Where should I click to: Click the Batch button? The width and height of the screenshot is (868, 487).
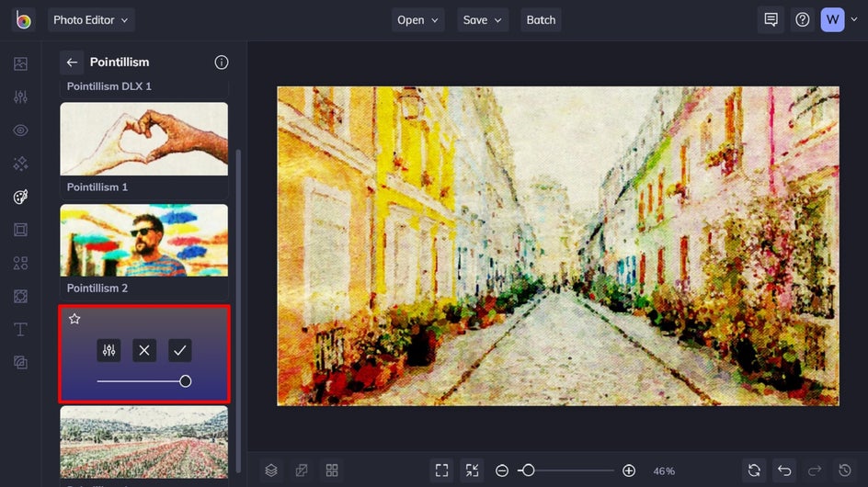click(x=541, y=20)
